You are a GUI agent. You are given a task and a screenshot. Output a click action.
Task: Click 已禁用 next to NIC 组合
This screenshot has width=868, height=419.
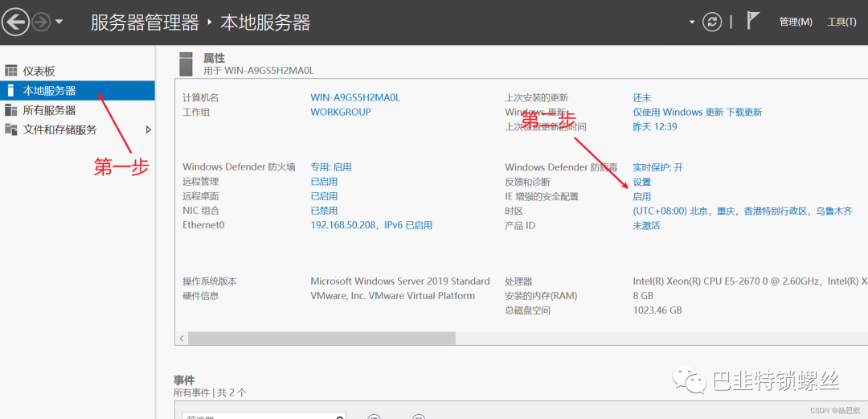[x=324, y=211]
